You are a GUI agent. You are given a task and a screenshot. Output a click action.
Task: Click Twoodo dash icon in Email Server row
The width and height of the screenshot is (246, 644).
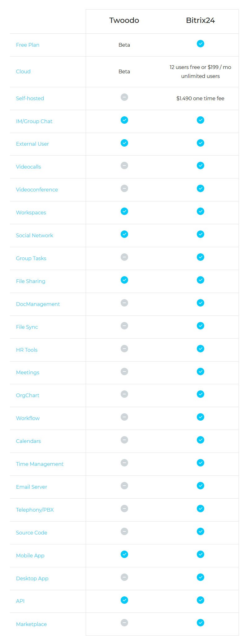pyautogui.click(x=124, y=486)
